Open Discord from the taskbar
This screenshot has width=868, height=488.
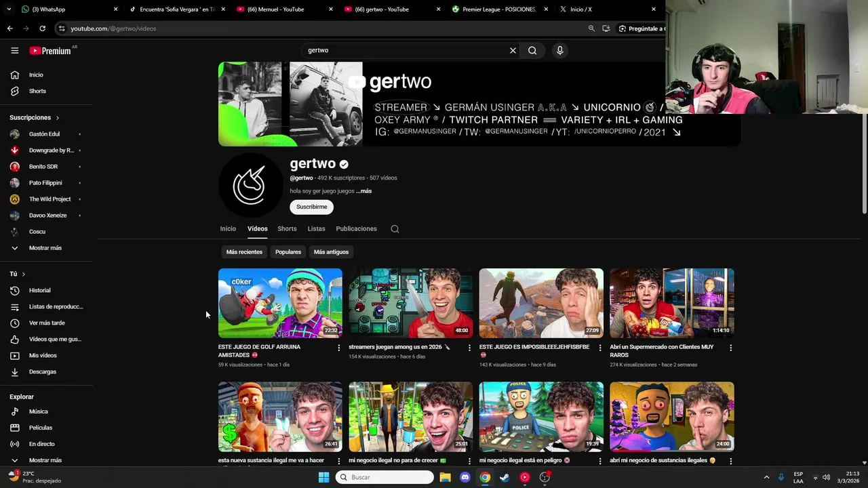(x=465, y=477)
